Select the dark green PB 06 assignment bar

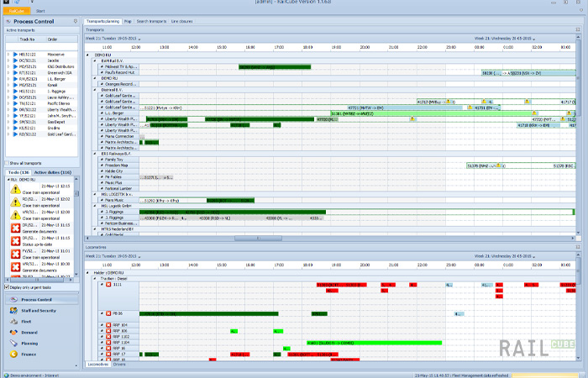click(209, 313)
